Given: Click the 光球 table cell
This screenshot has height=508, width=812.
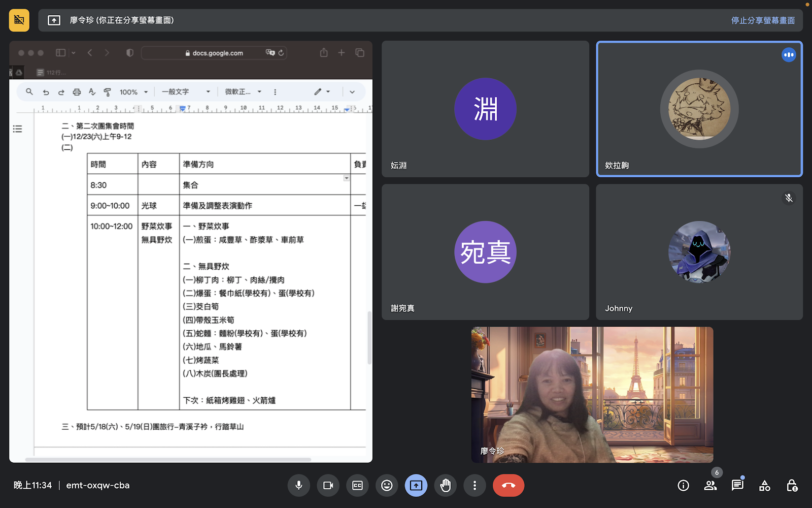Looking at the screenshot, I should coord(159,206).
